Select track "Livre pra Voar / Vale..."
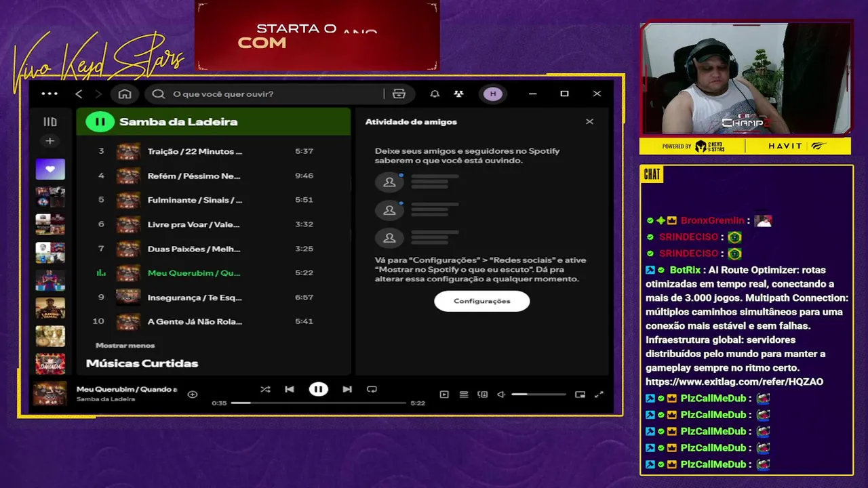The height and width of the screenshot is (488, 868). (214, 224)
